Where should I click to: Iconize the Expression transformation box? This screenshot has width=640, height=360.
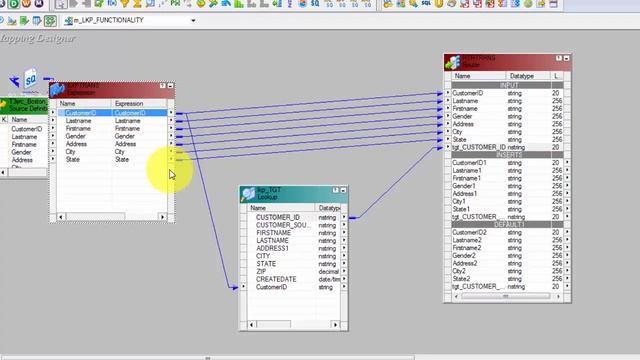(170, 86)
